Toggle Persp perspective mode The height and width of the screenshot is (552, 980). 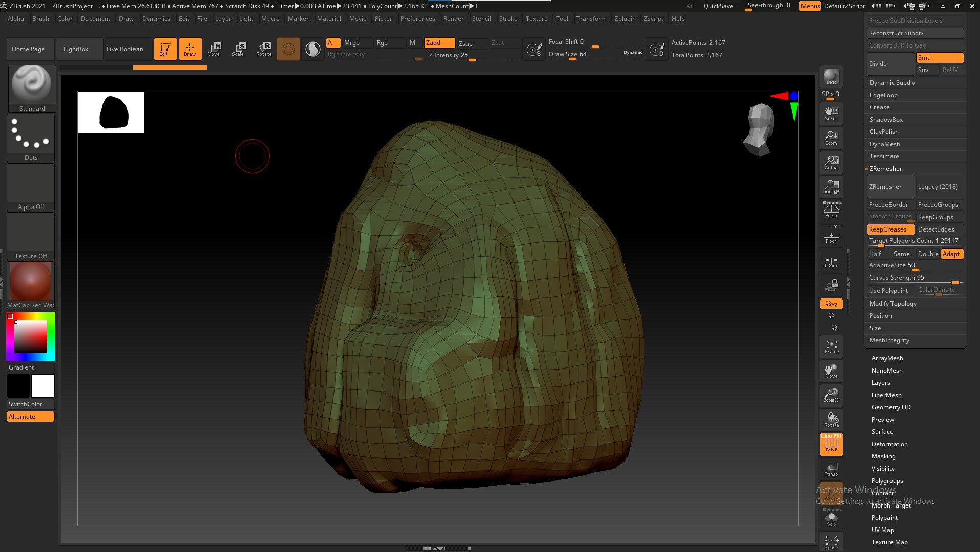831,210
